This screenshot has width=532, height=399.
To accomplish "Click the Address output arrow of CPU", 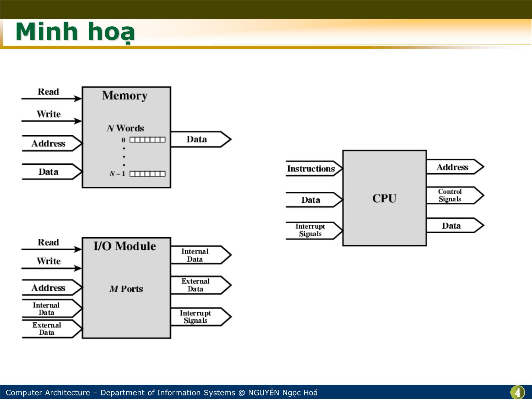I will tap(455, 167).
